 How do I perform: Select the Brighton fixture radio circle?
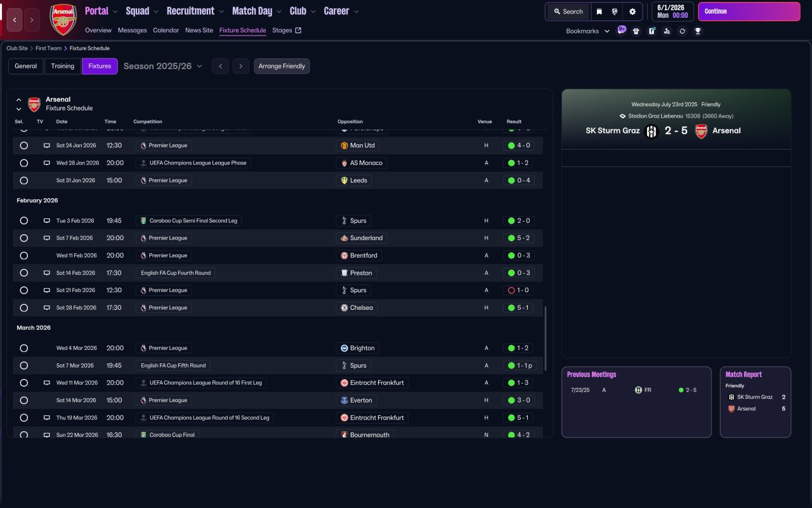tap(23, 348)
